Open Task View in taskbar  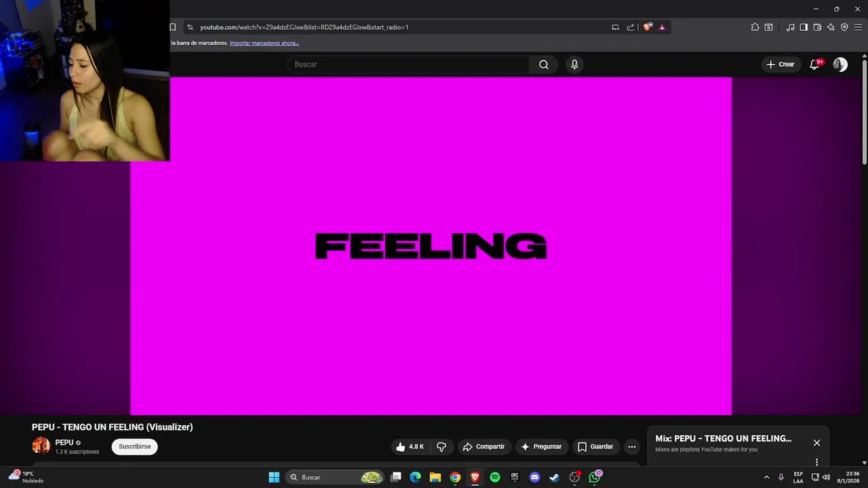395,477
